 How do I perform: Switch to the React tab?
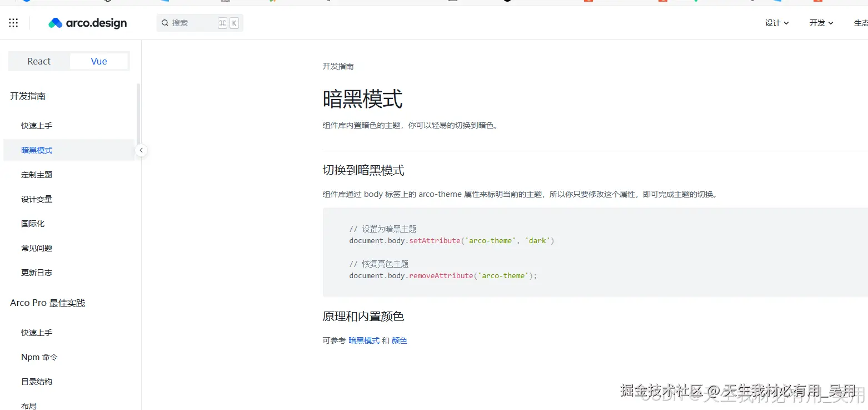(38, 61)
